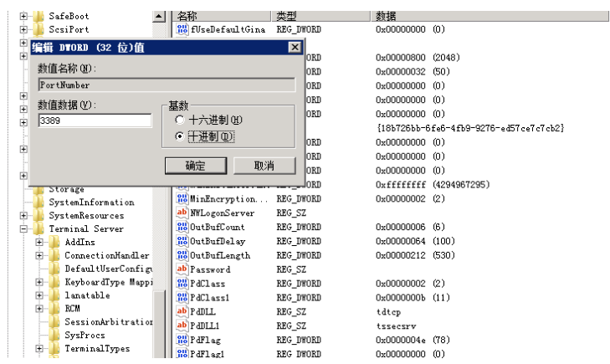Click the PdDLL string value icon
This screenshot has height=364, width=610.
coord(182,311)
